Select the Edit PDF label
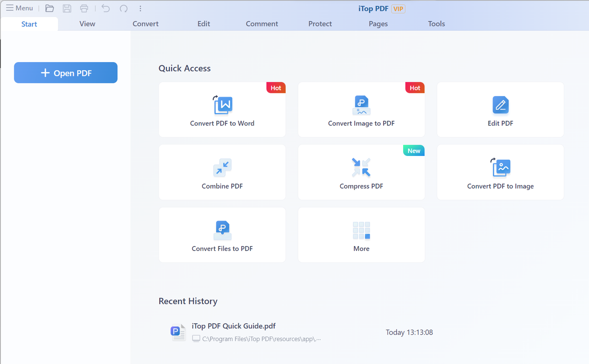The image size is (589, 364). pyautogui.click(x=501, y=123)
